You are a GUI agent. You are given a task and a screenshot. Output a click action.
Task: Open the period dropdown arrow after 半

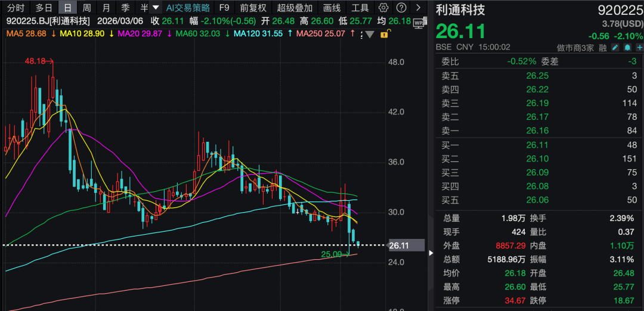tap(156, 8)
